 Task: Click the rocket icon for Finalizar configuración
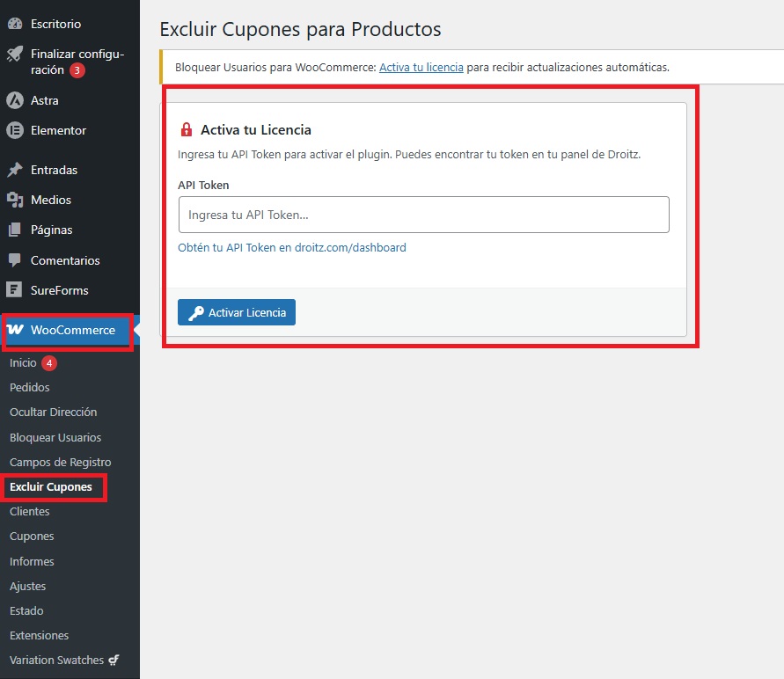tap(14, 55)
